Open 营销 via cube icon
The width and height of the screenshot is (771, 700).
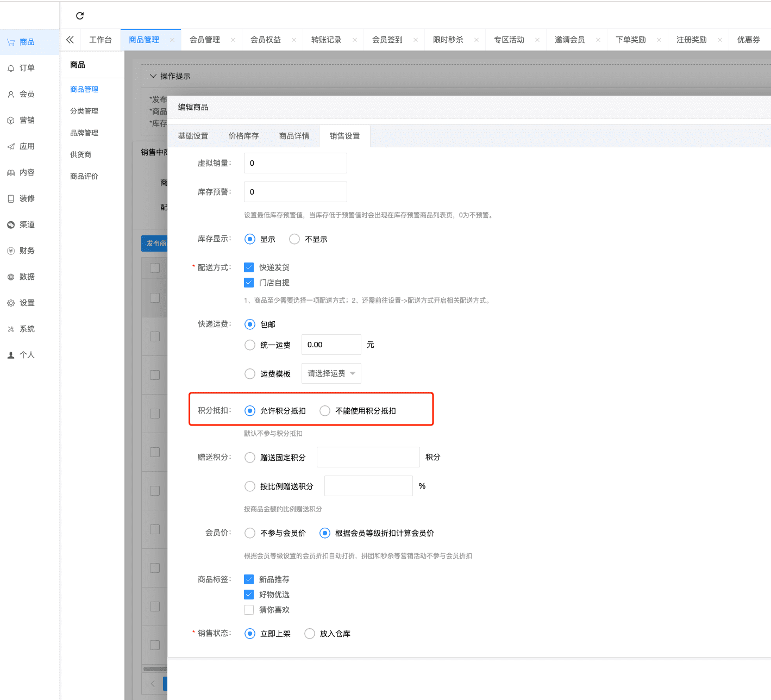click(11, 121)
